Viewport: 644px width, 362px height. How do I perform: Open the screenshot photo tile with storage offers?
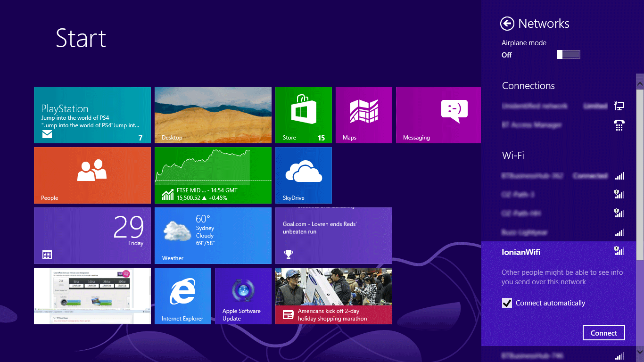[x=92, y=296]
